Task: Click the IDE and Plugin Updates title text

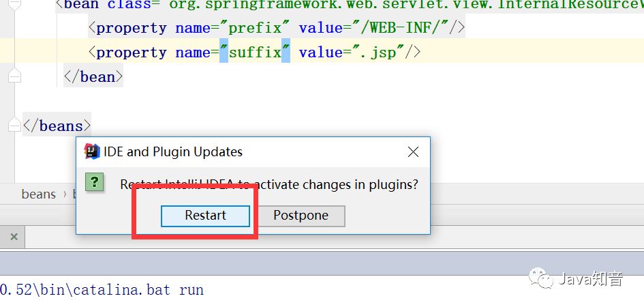Action: (x=173, y=152)
